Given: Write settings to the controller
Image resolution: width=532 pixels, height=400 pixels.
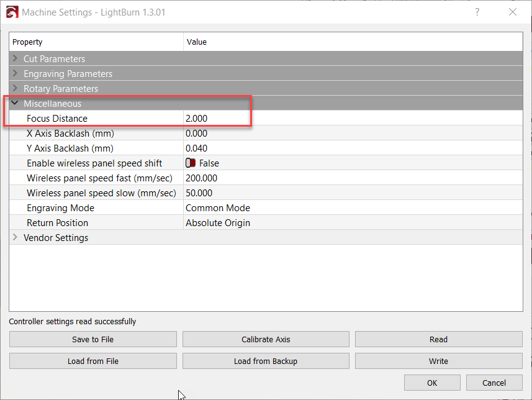Looking at the screenshot, I should [439, 361].
